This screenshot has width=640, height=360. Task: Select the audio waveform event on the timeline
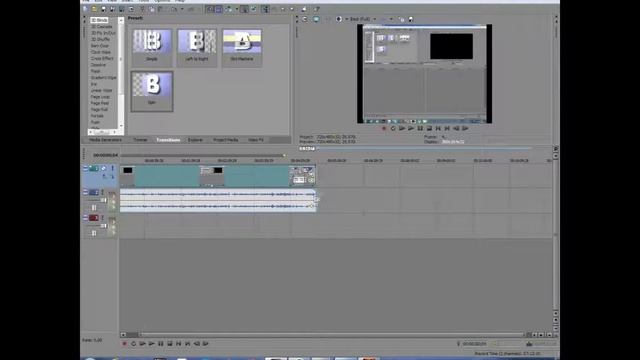[x=218, y=200]
